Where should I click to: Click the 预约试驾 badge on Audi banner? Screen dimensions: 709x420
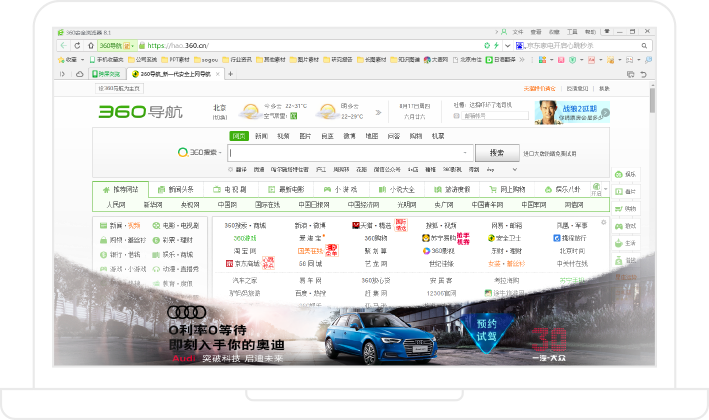point(486,331)
